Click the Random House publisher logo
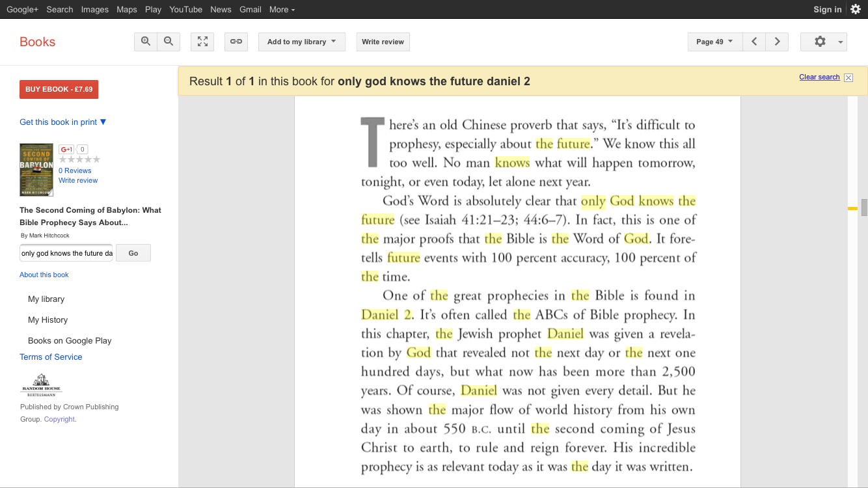 click(41, 385)
